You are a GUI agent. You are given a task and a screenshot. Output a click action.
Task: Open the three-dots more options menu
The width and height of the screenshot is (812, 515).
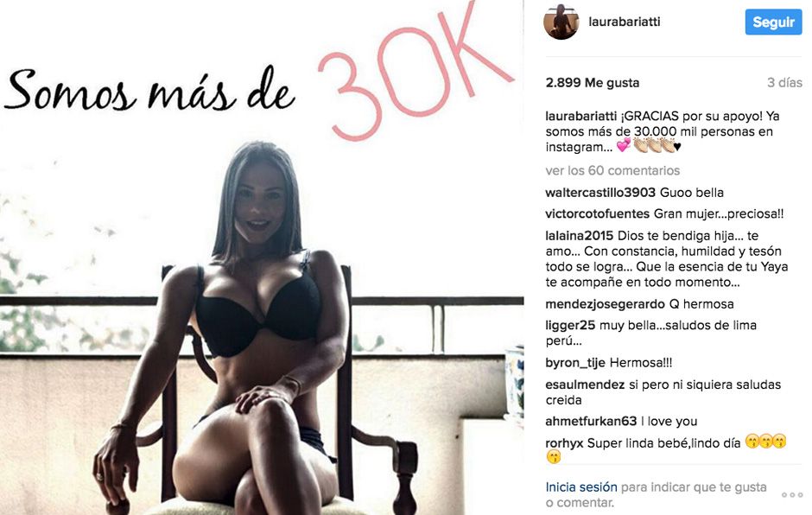click(x=792, y=495)
